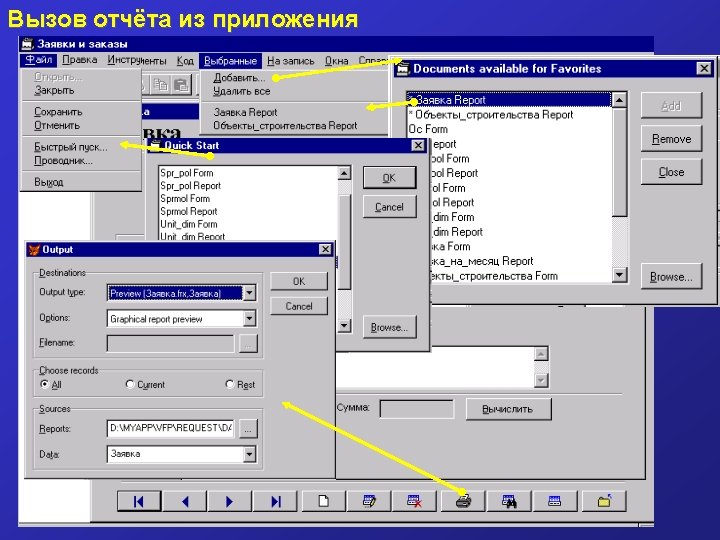Open the Options dropdown arrow
The width and height of the screenshot is (720, 540).
[249, 318]
